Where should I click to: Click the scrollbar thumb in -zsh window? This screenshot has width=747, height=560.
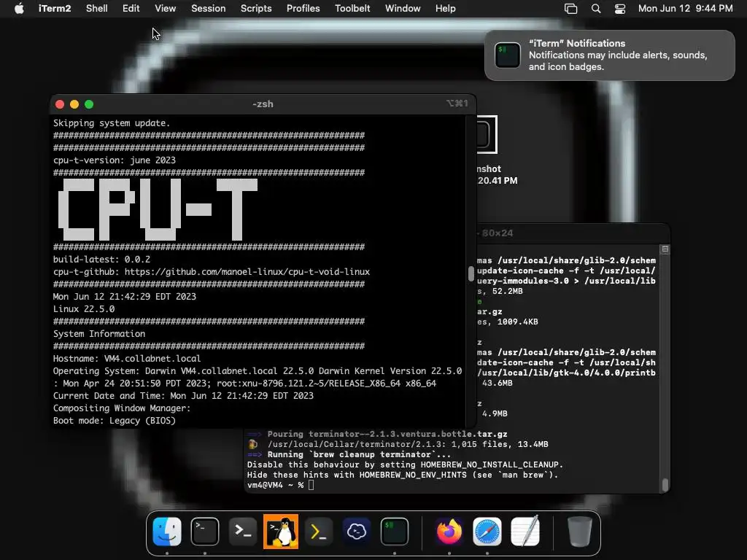click(471, 273)
